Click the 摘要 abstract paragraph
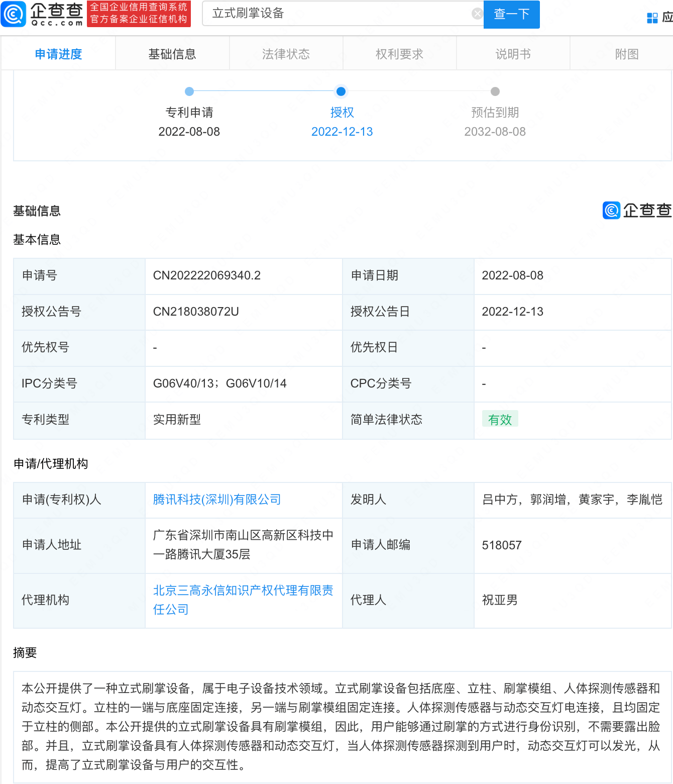The image size is (673, 784). (341, 727)
